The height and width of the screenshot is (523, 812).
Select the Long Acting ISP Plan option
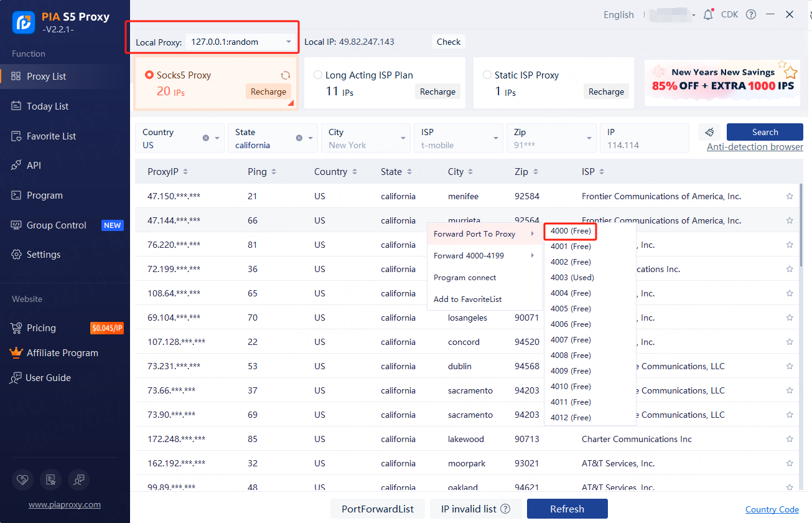click(319, 75)
